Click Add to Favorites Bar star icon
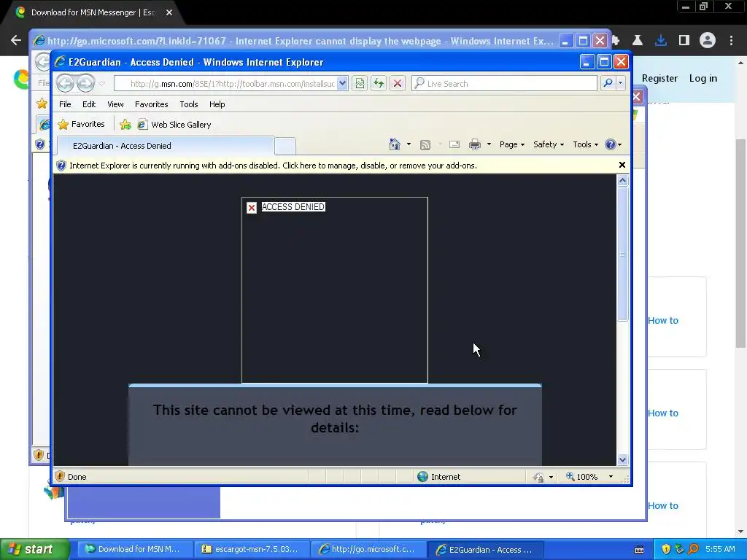The height and width of the screenshot is (560, 747). (x=125, y=125)
